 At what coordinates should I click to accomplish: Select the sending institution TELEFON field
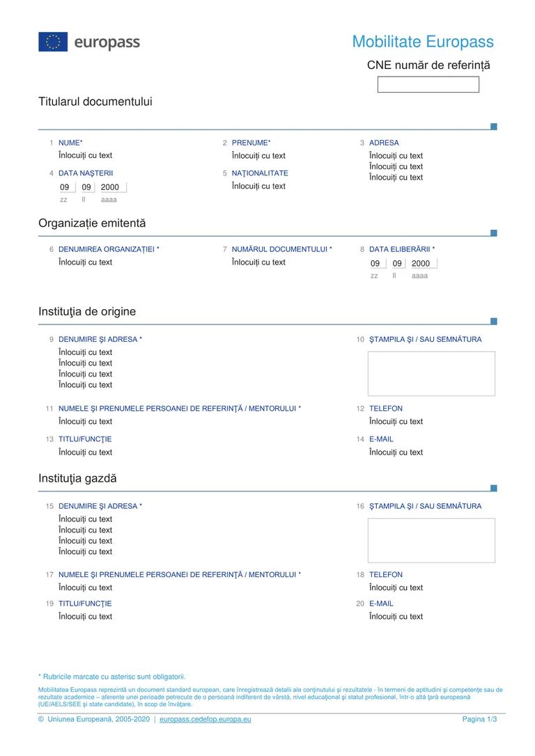(396, 421)
